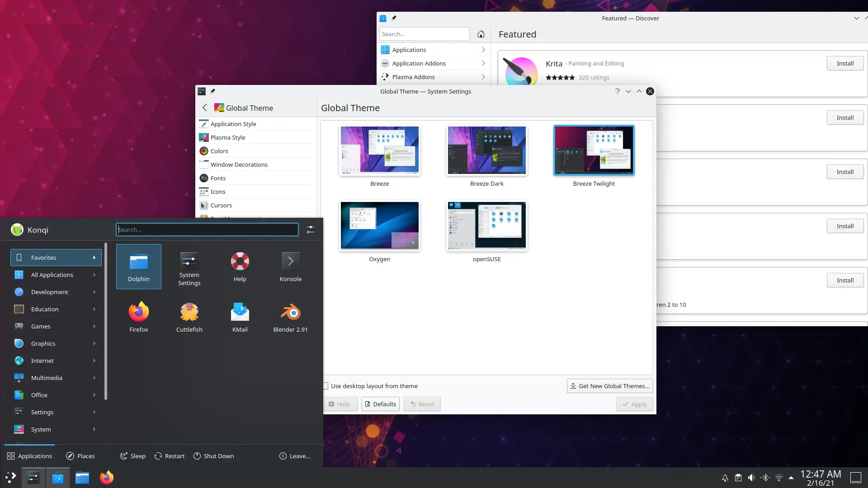
Task: Select Colors from System Settings sidebar
Action: tap(219, 151)
